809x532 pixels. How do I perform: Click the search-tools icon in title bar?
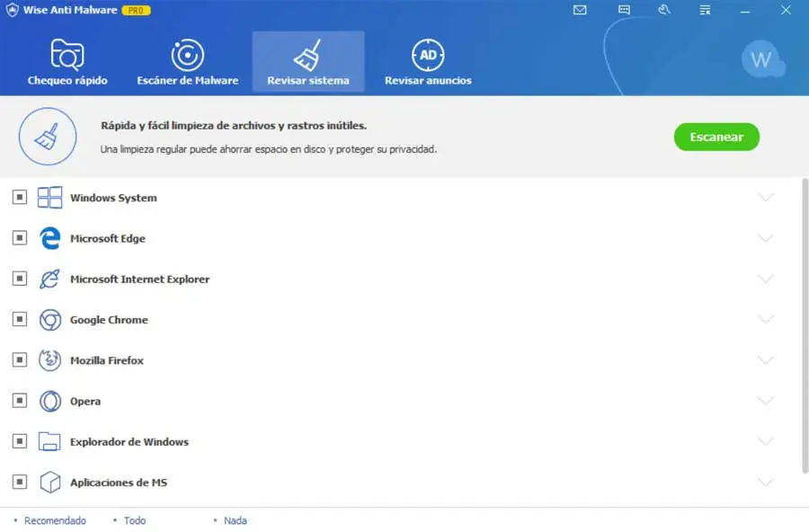(x=664, y=10)
